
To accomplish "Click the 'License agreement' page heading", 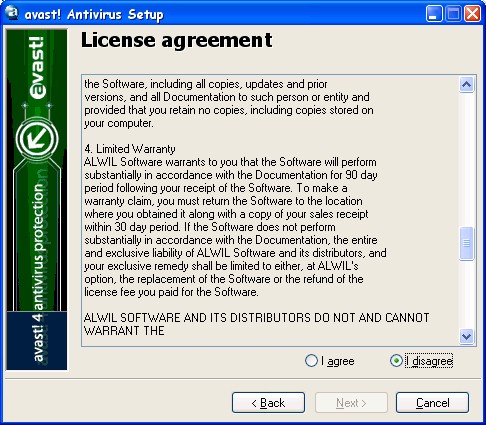I will point(177,40).
